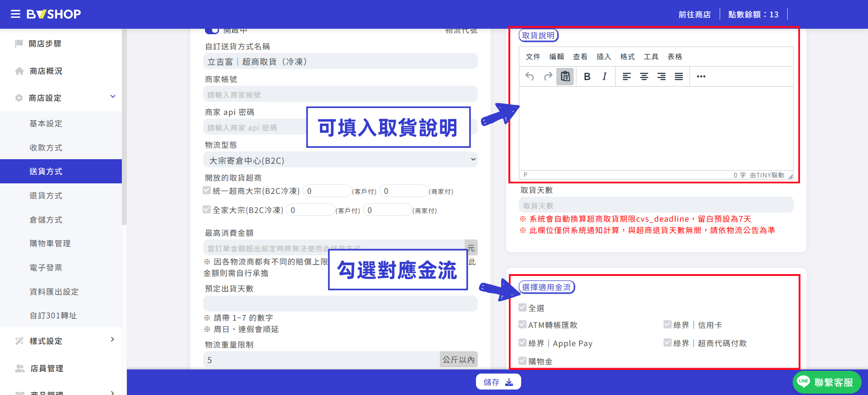Viewport: 868px width, 395px height.
Task: Tick the 綠界｜信用卡 checkbox
Action: pos(668,324)
